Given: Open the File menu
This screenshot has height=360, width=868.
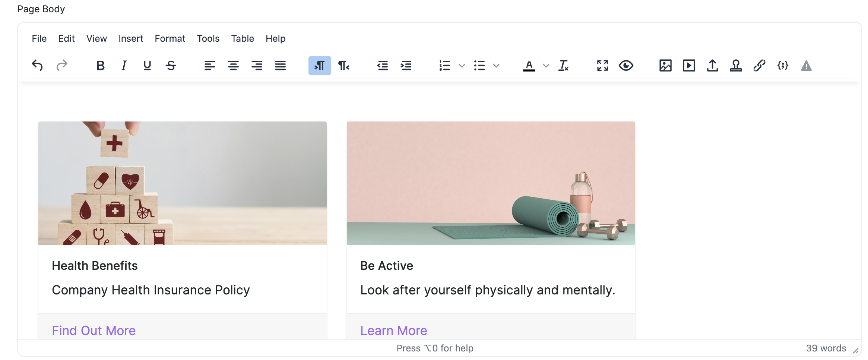Looking at the screenshot, I should click(39, 38).
